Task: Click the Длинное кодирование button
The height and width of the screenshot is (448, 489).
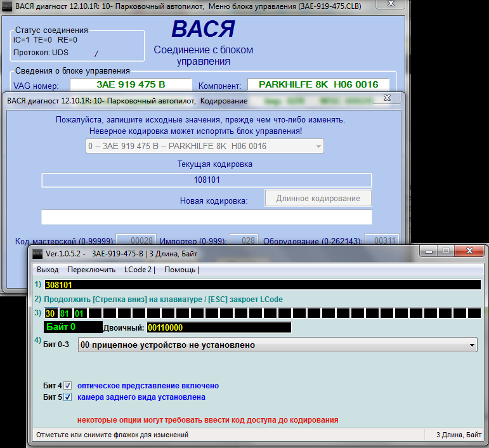Action: click(x=318, y=199)
